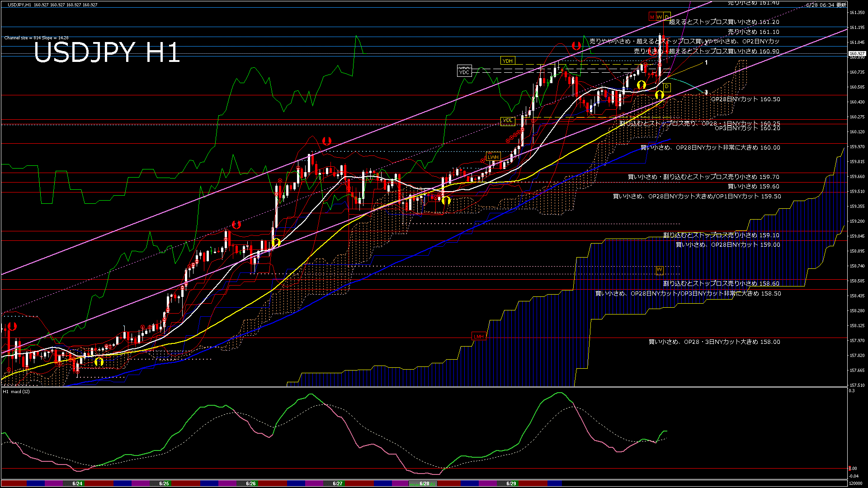The image size is (868, 488).
Task: Select the YDH yesterday-high label
Action: 508,61
